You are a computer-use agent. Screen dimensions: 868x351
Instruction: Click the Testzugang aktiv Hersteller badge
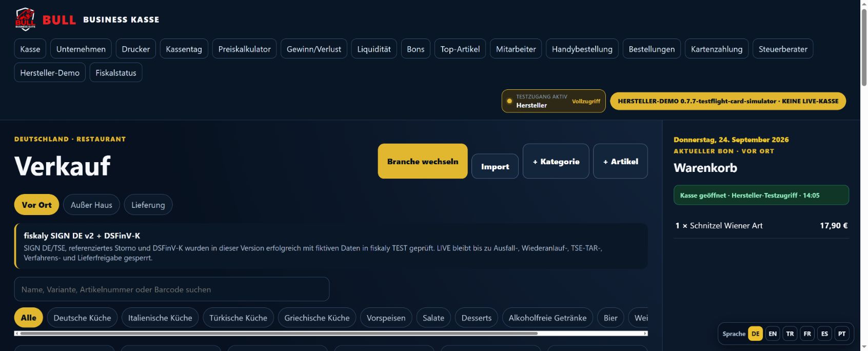(x=554, y=101)
